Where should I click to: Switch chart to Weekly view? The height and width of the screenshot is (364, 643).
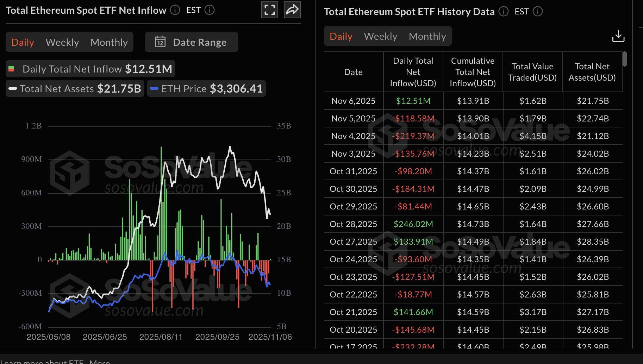62,42
